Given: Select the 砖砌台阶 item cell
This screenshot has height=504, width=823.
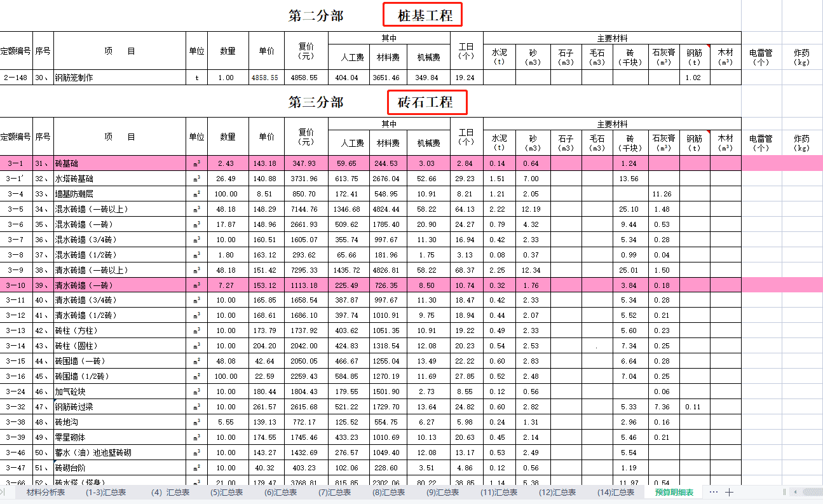Looking at the screenshot, I should (x=119, y=468).
